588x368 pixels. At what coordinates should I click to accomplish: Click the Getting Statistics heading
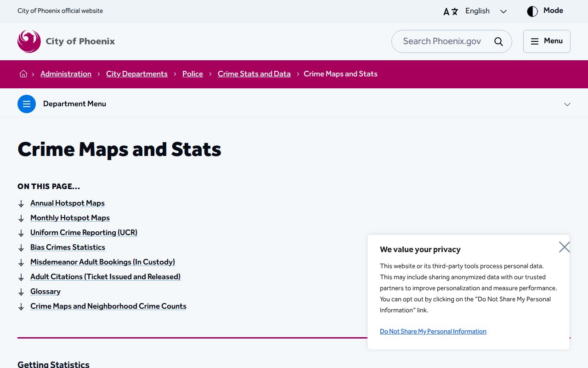53,364
